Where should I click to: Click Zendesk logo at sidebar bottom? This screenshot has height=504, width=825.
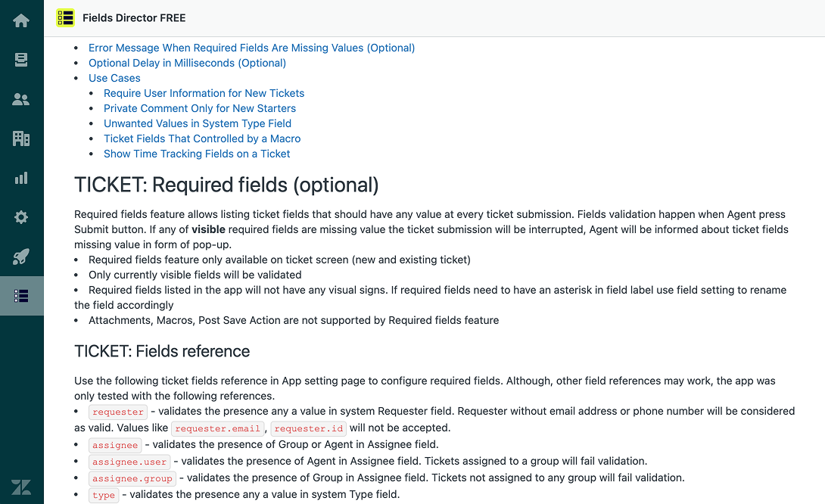(x=21, y=487)
